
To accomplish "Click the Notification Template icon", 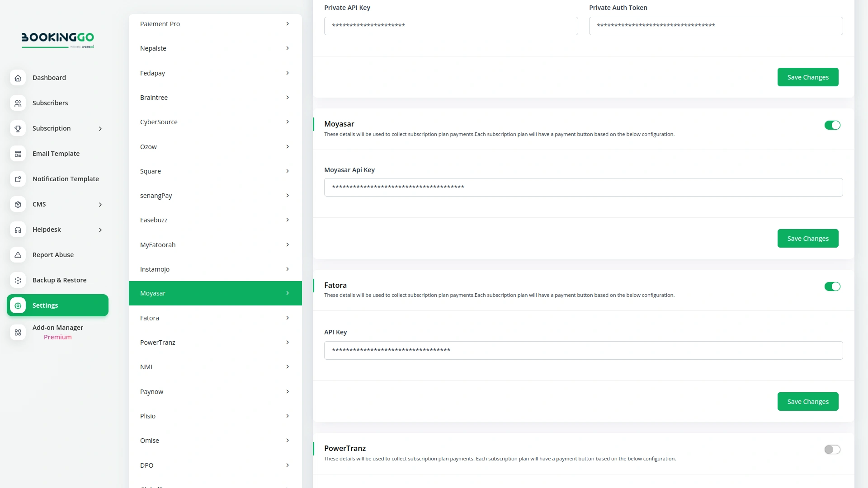I will (x=18, y=179).
